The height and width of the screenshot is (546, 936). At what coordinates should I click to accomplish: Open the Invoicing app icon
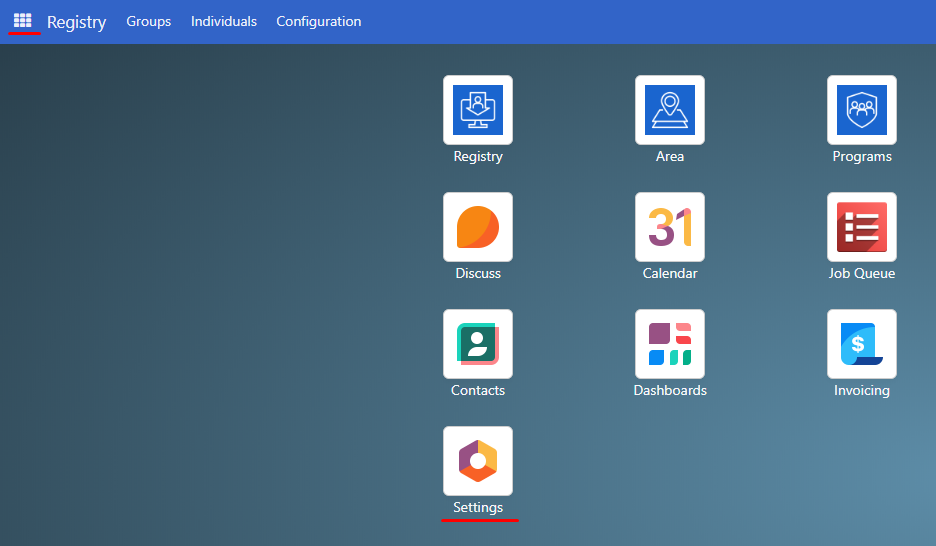point(861,344)
